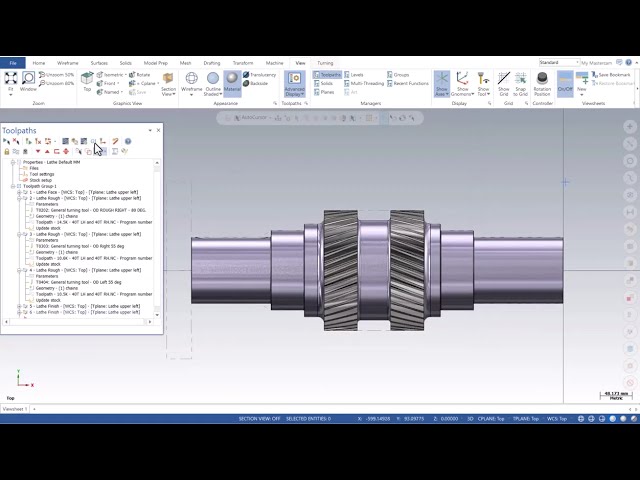The height and width of the screenshot is (480, 640).
Task: Click Toolpaths manager help icon
Action: tap(128, 141)
